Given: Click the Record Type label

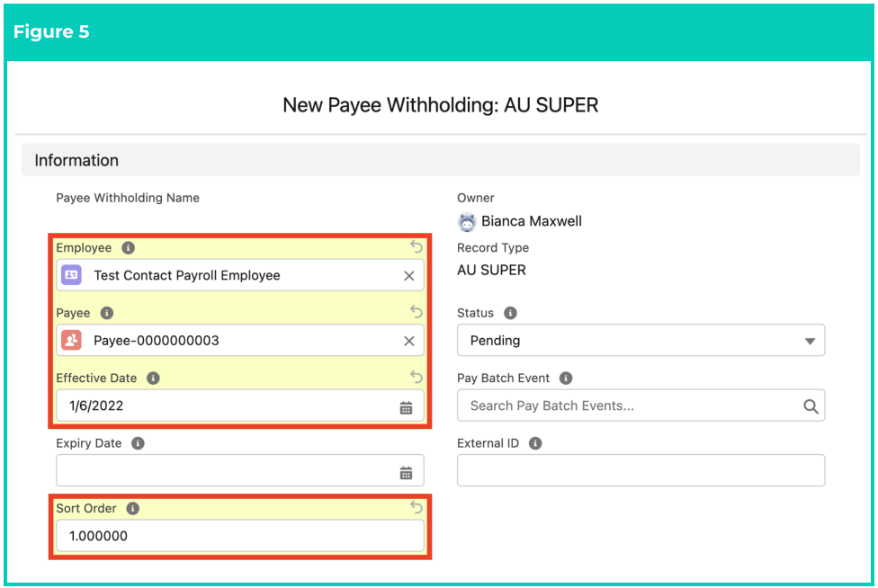Looking at the screenshot, I should [x=493, y=248].
